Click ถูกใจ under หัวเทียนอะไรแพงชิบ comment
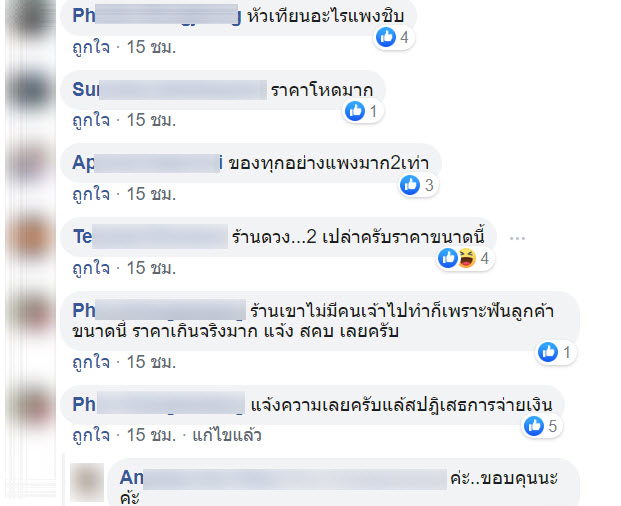 [x=91, y=48]
